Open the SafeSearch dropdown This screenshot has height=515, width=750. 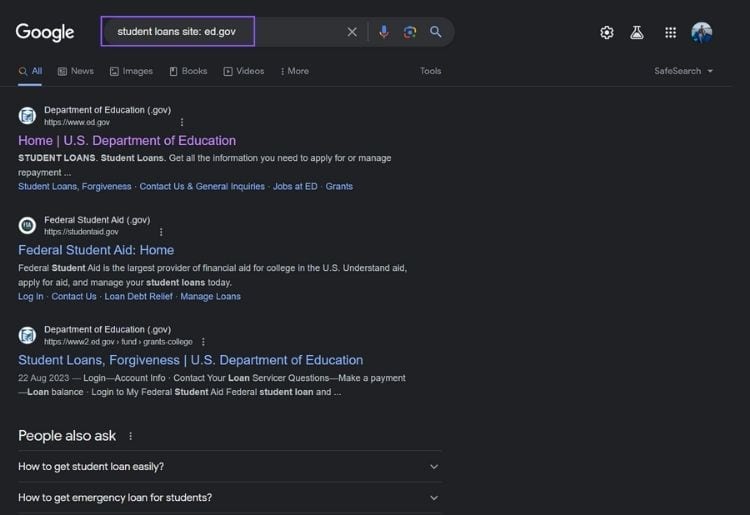tap(683, 71)
